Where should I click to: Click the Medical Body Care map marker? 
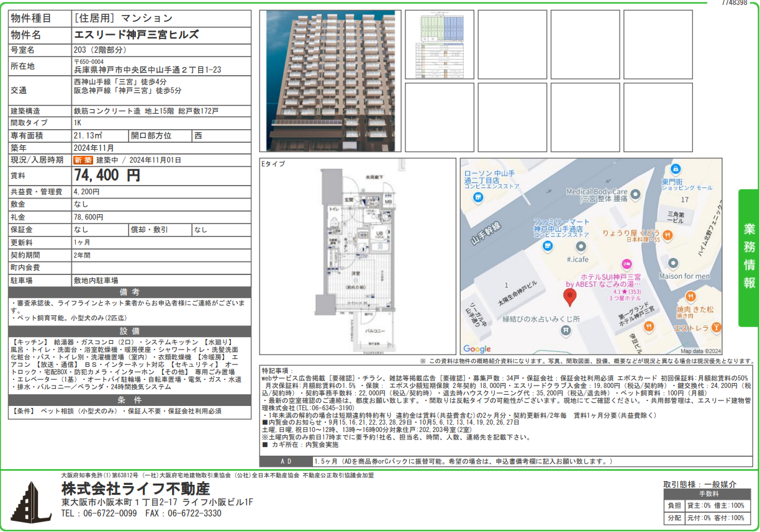635,195
